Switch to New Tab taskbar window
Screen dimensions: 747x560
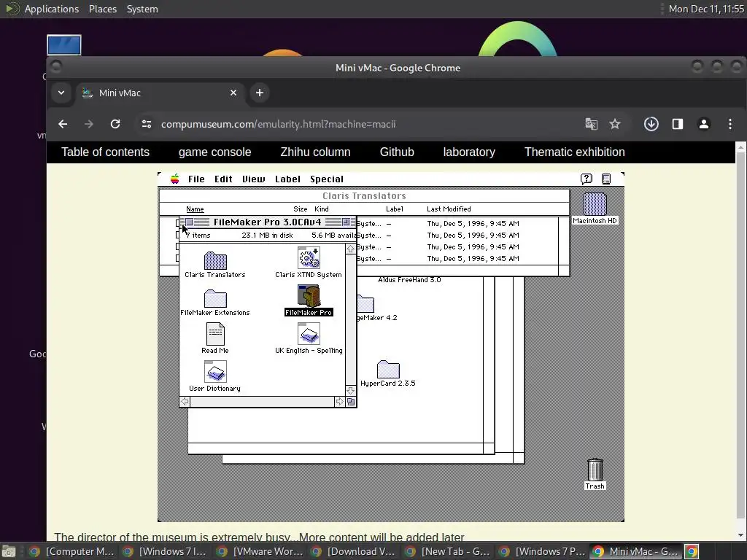(x=448, y=551)
